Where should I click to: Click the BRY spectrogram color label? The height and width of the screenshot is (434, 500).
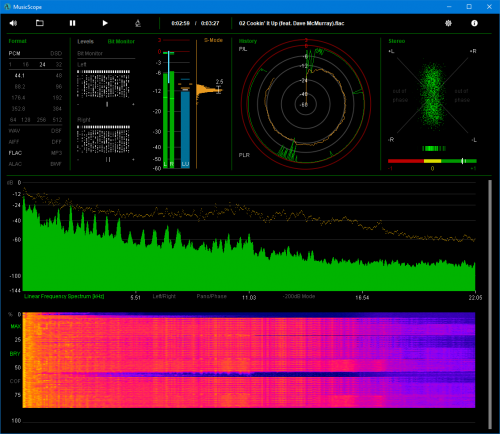pos(15,354)
